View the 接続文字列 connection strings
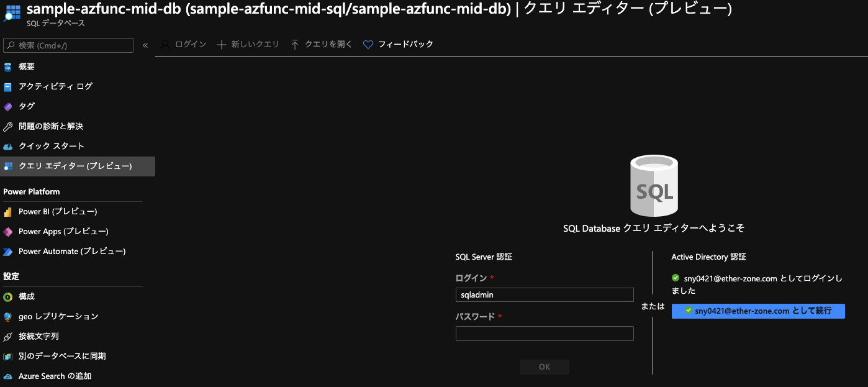 click(37, 336)
